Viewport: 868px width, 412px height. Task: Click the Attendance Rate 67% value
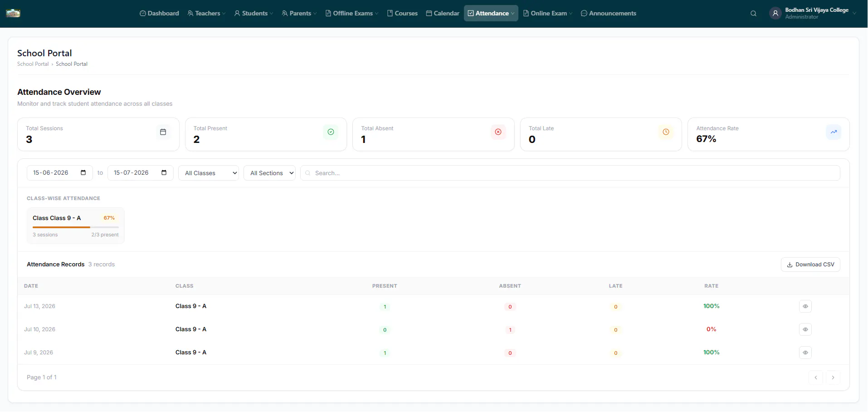tap(706, 139)
